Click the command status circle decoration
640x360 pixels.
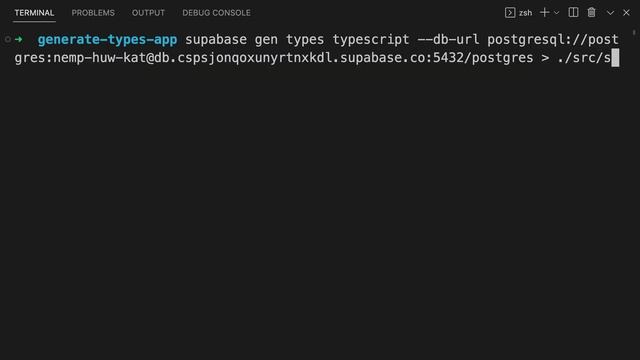coord(7,40)
